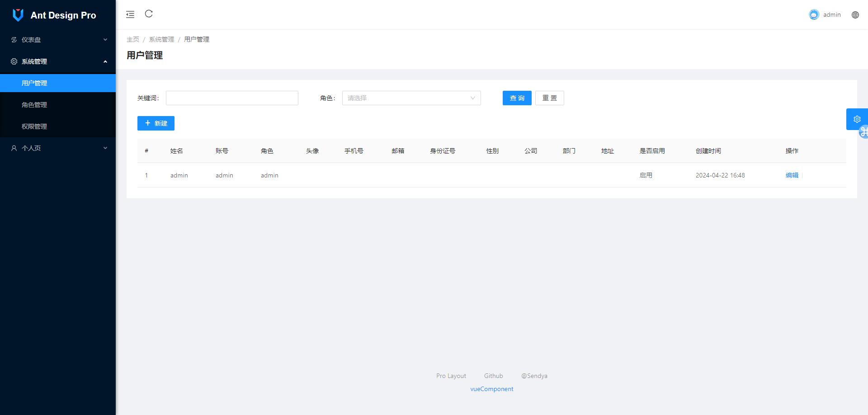
Task: Open the Pro Layout footer link
Action: (x=451, y=376)
